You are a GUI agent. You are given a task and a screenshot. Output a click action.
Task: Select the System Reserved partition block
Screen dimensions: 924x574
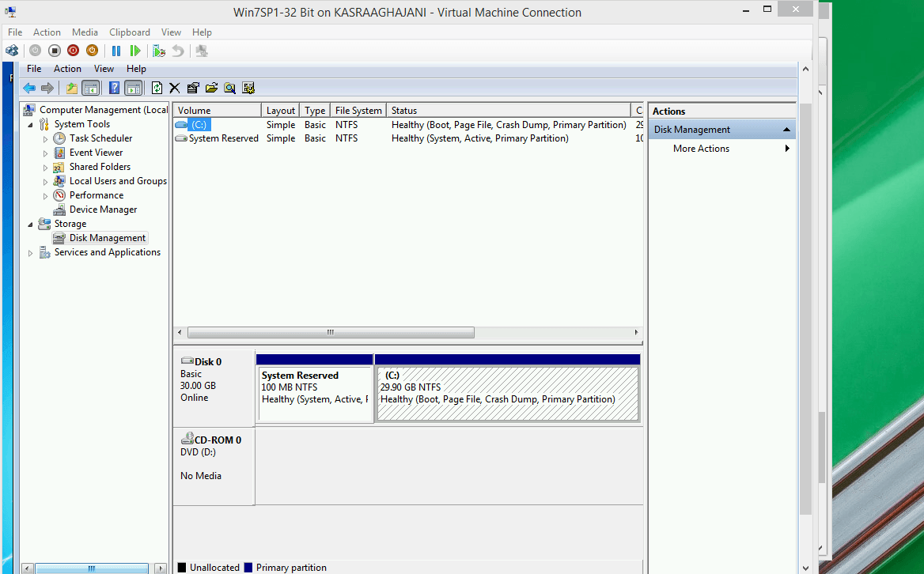tap(315, 394)
